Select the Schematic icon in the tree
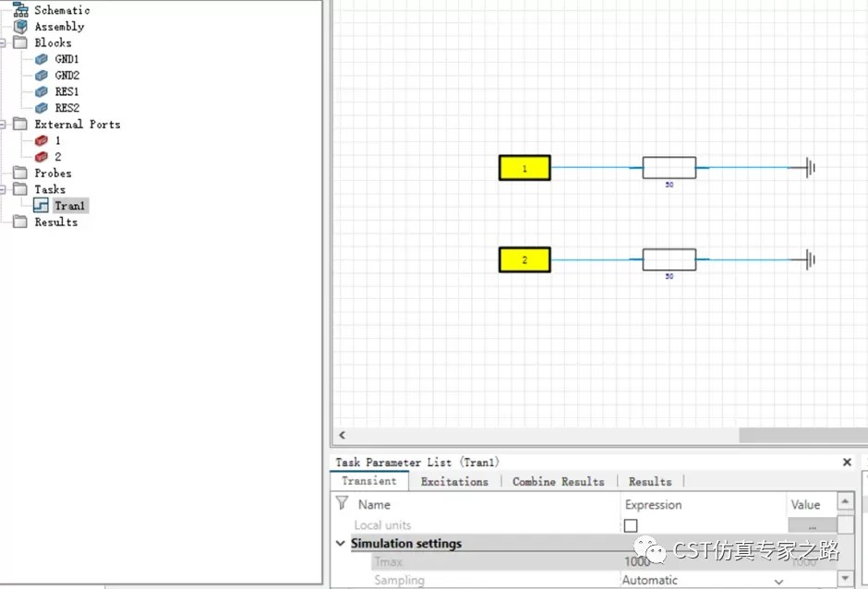Image resolution: width=868 pixels, height=589 pixels. click(20, 9)
